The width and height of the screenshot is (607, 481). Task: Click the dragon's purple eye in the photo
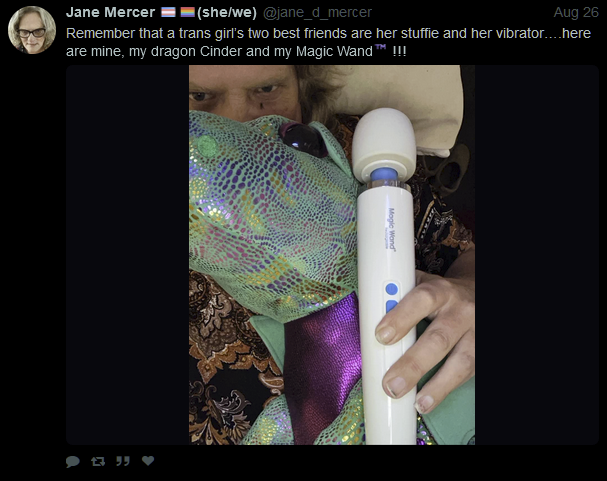303,139
